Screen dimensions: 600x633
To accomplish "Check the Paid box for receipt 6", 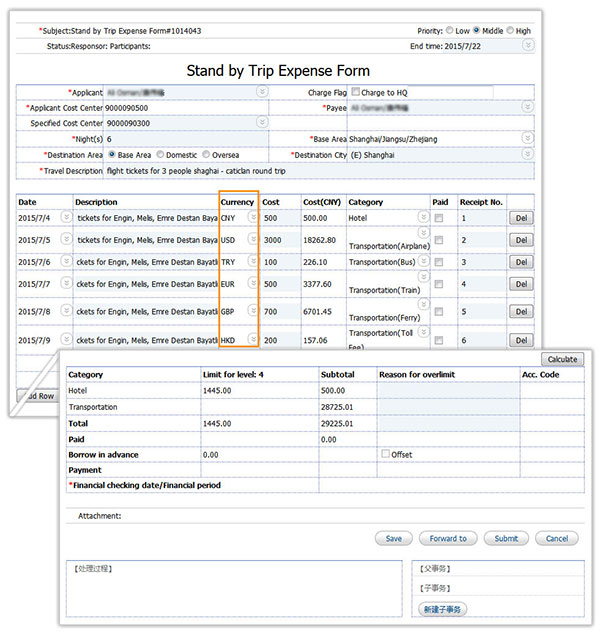I will pos(438,340).
